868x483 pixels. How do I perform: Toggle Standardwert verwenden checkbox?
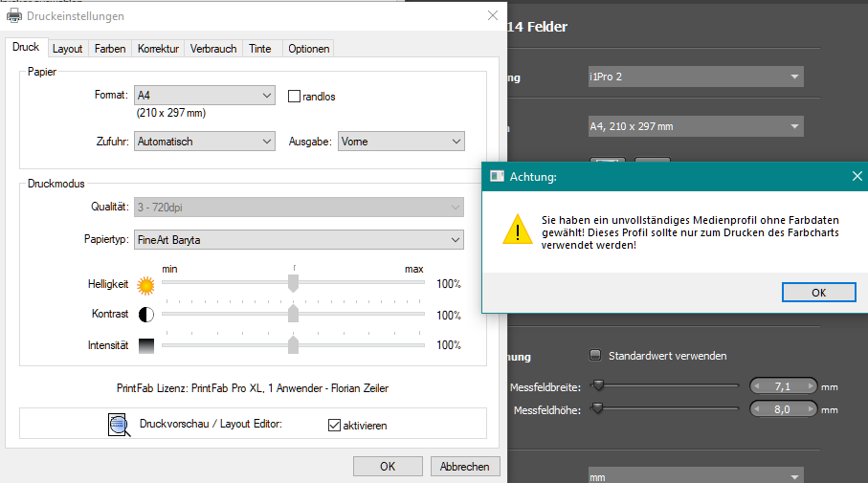click(x=596, y=356)
